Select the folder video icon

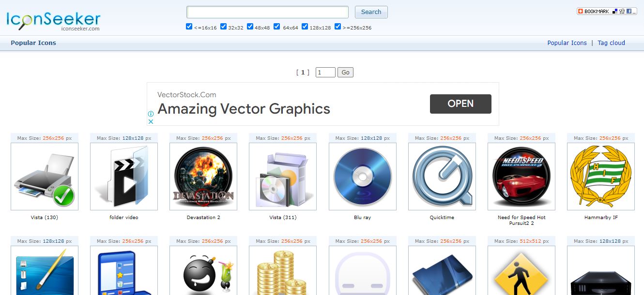coord(123,176)
